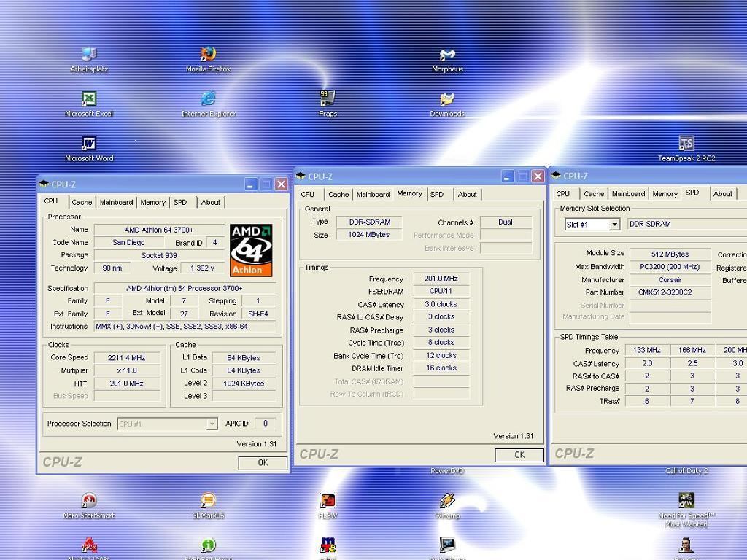
Task: Click title bar icon of CPU-Z SPD window
Action: [556, 175]
